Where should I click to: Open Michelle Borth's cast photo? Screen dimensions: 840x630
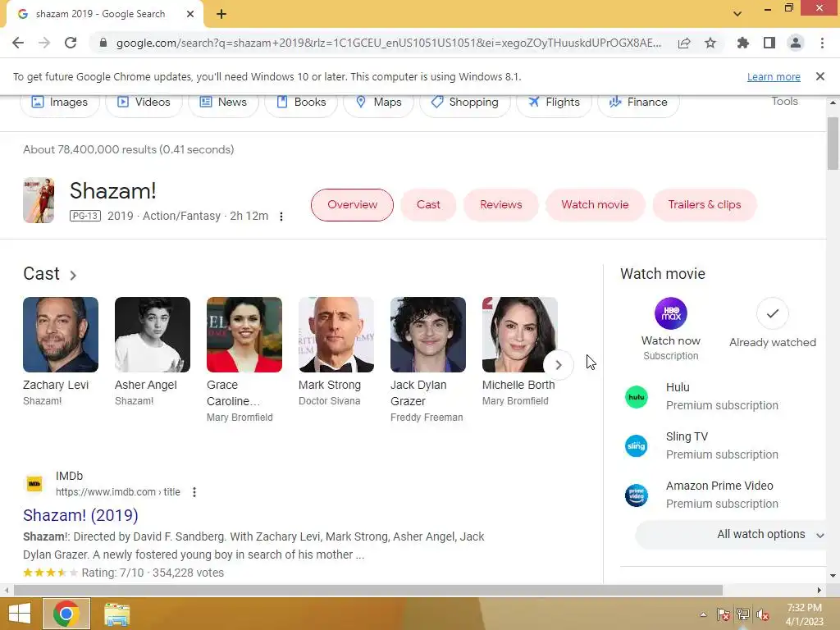[x=519, y=335]
